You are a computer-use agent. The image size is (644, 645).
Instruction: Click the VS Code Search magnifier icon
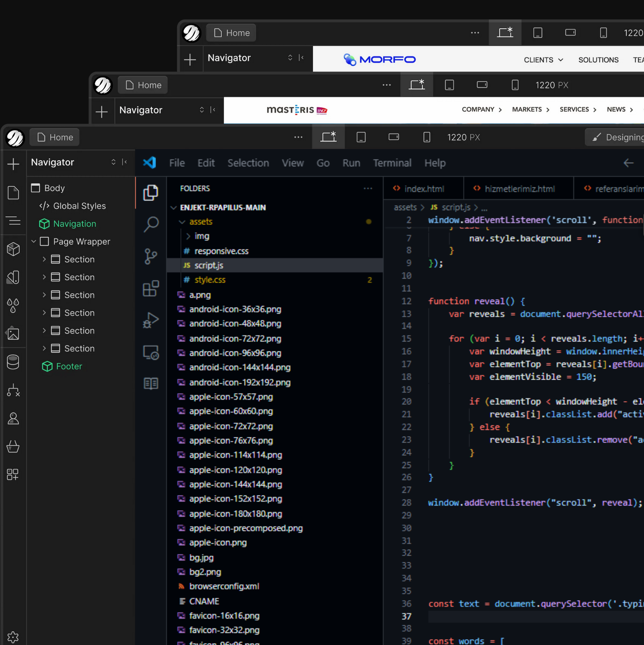pyautogui.click(x=151, y=224)
